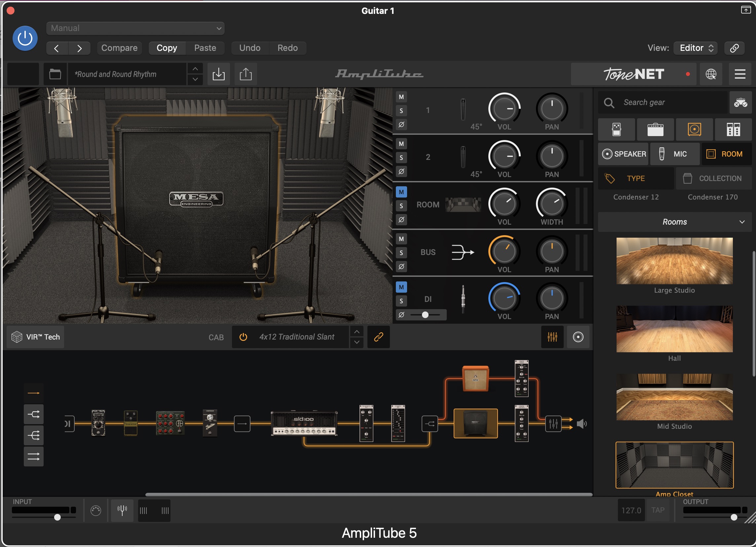Toggle the plugin power bypass button
Viewport: 756px width, 547px height.
[25, 38]
